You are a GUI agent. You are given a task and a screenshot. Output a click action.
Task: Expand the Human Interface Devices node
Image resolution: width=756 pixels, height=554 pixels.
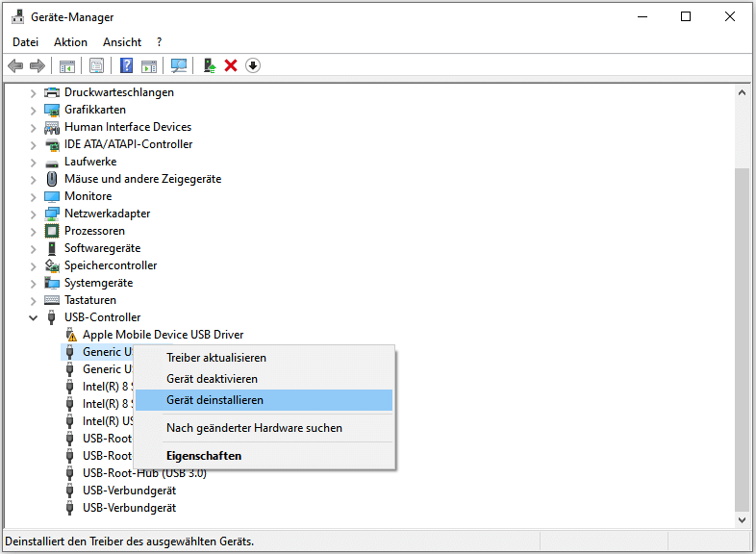[x=33, y=127]
